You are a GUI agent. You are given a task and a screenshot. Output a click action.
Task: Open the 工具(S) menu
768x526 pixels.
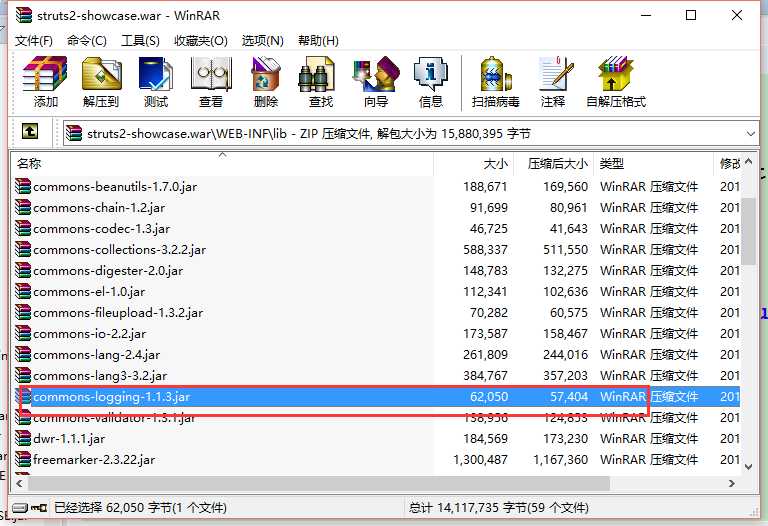coord(140,41)
